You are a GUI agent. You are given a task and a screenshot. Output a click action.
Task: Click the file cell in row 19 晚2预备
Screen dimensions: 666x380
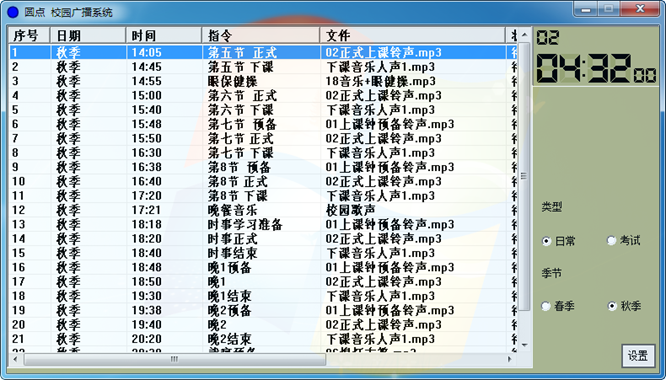[390, 311]
